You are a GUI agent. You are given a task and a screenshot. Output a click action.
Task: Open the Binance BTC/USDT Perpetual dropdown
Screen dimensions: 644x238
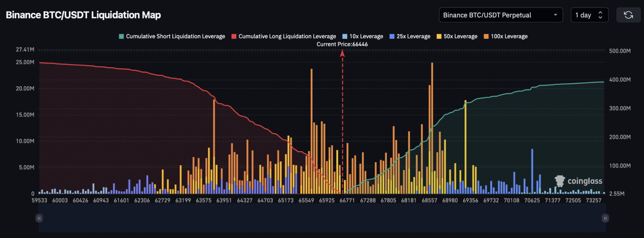(500, 15)
